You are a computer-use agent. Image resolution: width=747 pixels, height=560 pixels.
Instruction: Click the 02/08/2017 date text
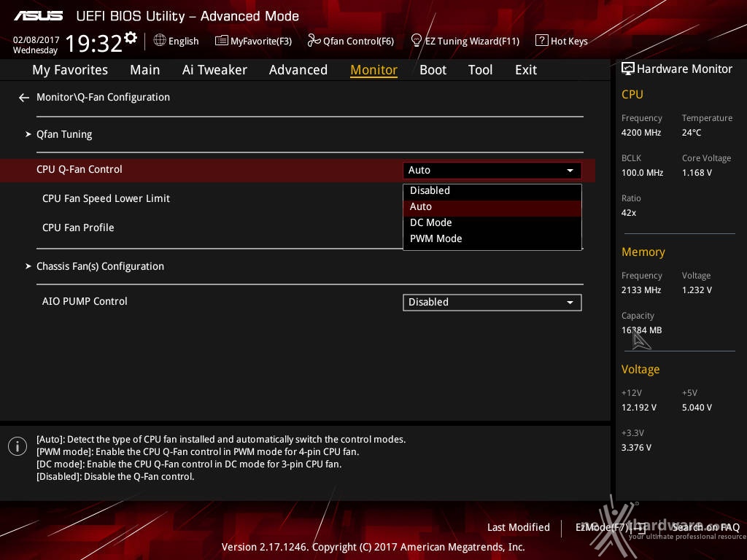pyautogui.click(x=36, y=40)
